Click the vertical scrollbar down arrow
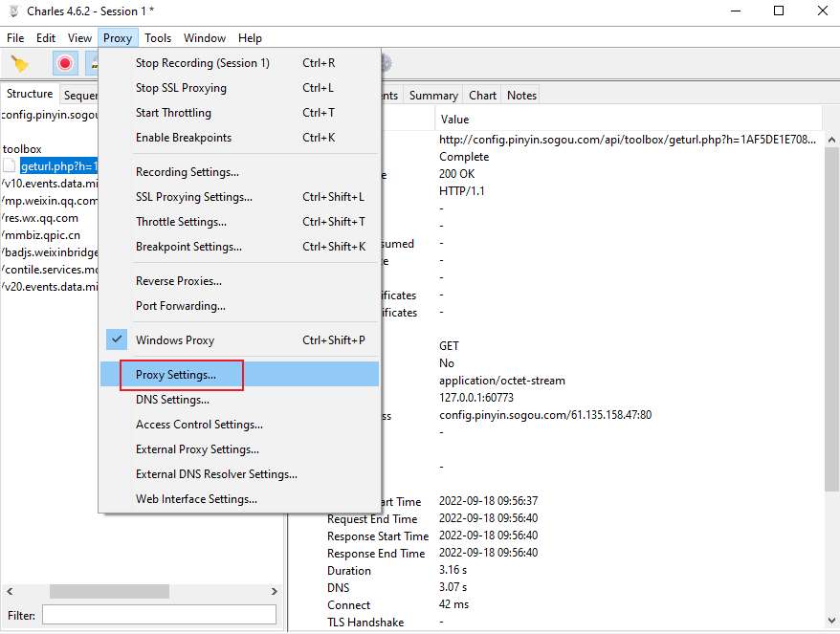 click(x=831, y=621)
